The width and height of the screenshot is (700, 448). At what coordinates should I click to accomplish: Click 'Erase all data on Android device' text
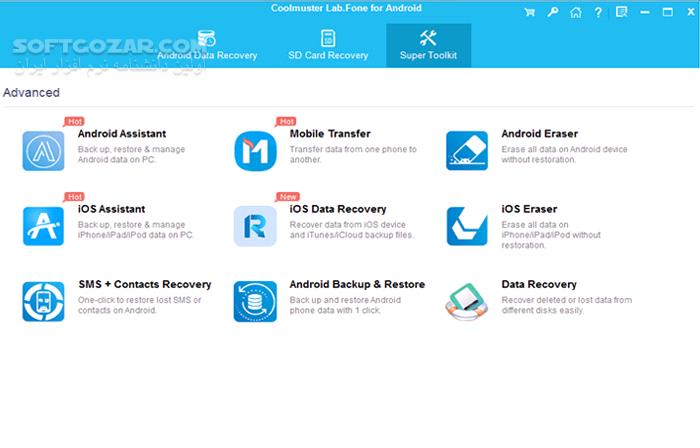click(x=564, y=154)
